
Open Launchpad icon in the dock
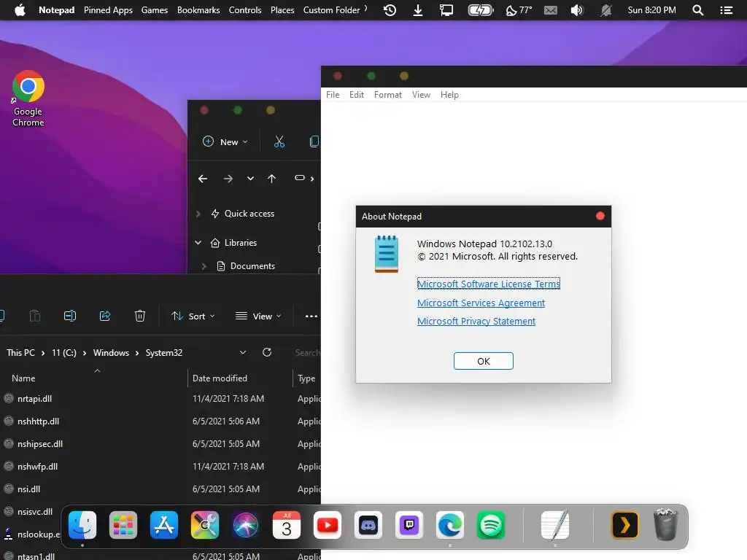coord(123,525)
